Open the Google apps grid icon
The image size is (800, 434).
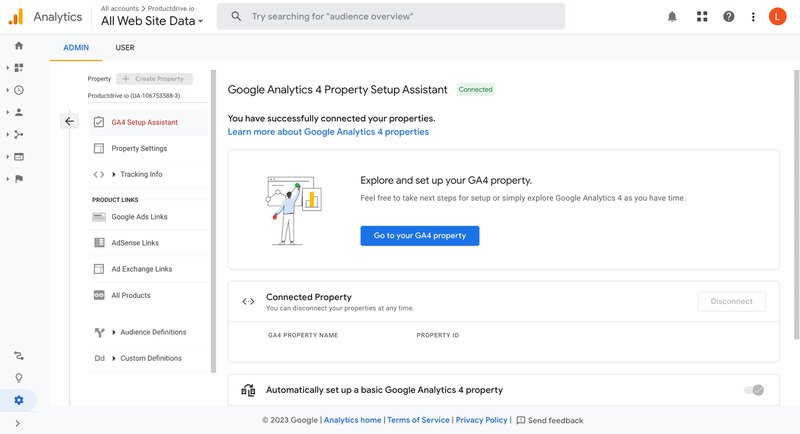pyautogui.click(x=701, y=17)
